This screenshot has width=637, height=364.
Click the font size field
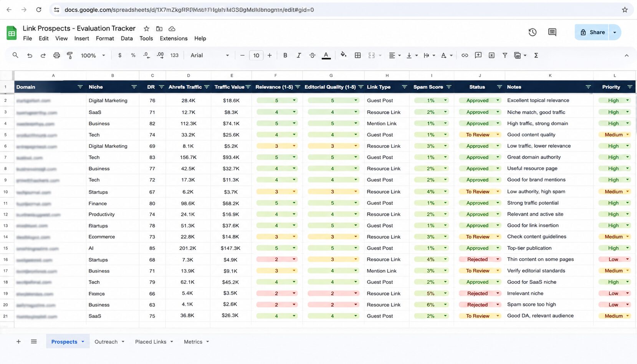coord(256,55)
